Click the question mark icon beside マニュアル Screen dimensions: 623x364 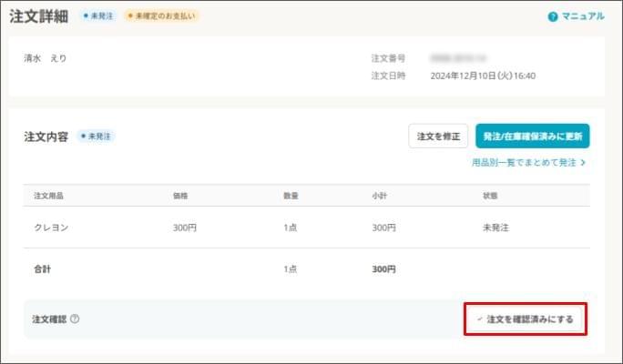click(x=553, y=16)
